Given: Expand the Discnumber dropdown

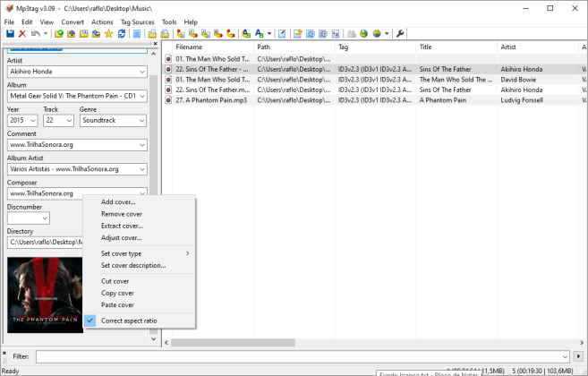Looking at the screenshot, I should click(45, 218).
